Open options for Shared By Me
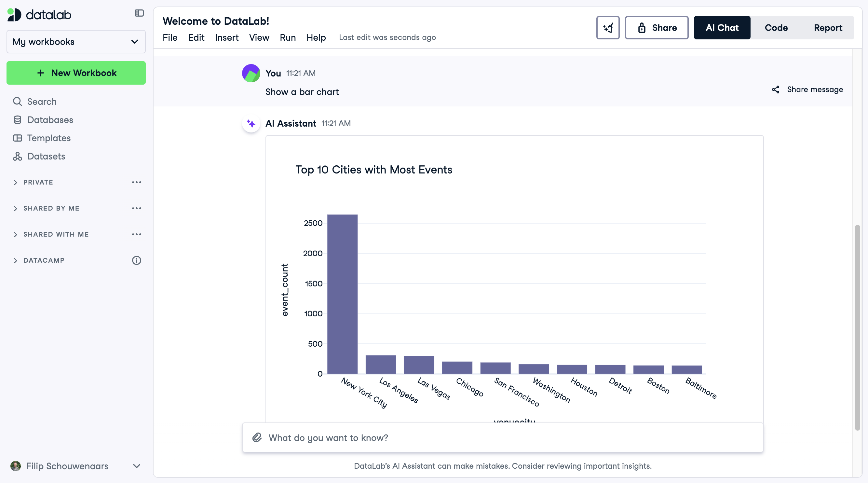 [136, 208]
